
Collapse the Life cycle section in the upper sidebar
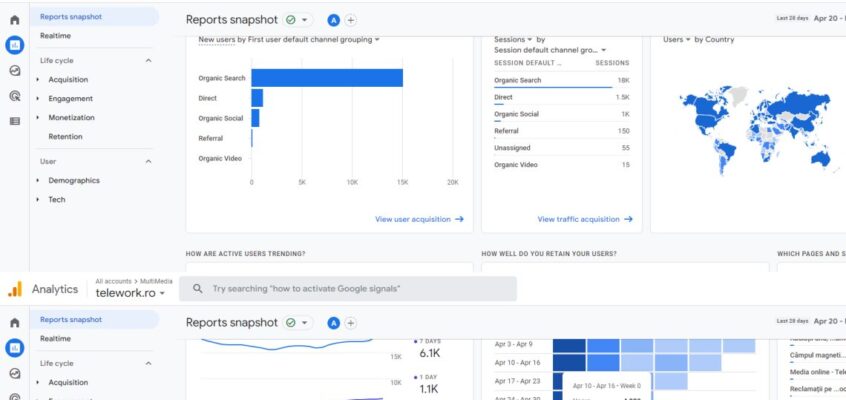coord(148,60)
